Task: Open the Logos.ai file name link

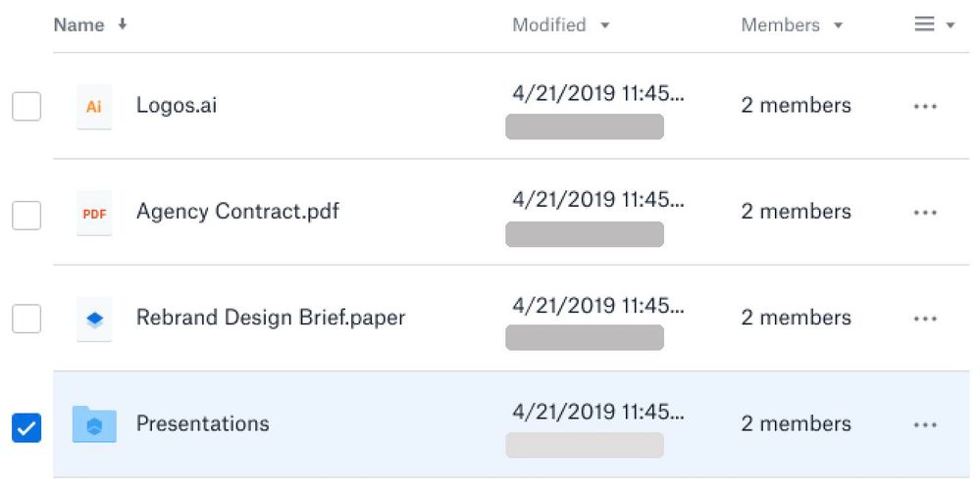Action: point(177,106)
